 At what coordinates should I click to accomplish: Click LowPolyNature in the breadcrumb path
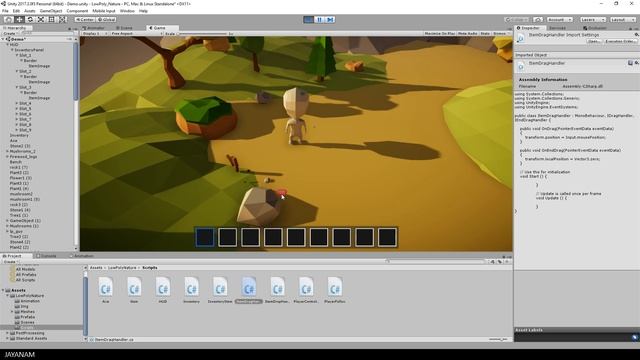pyautogui.click(x=122, y=268)
